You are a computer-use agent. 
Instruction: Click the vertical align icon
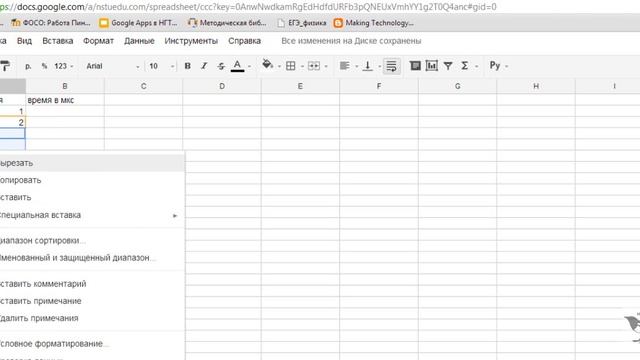367,66
